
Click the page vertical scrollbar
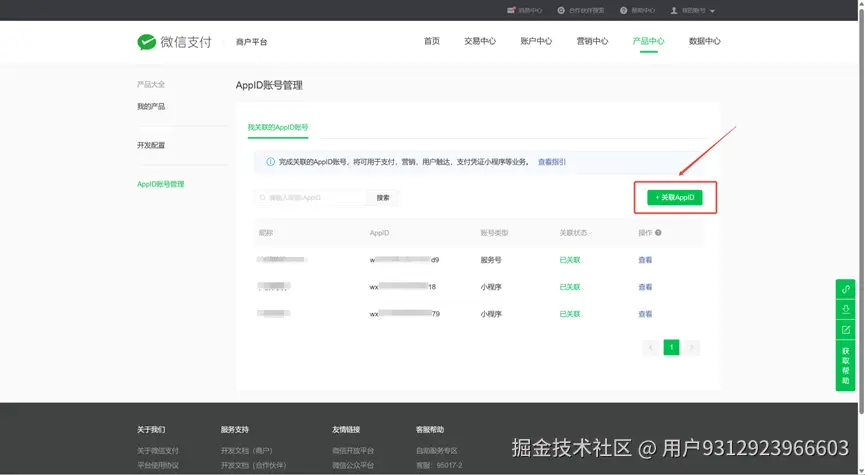[861, 210]
